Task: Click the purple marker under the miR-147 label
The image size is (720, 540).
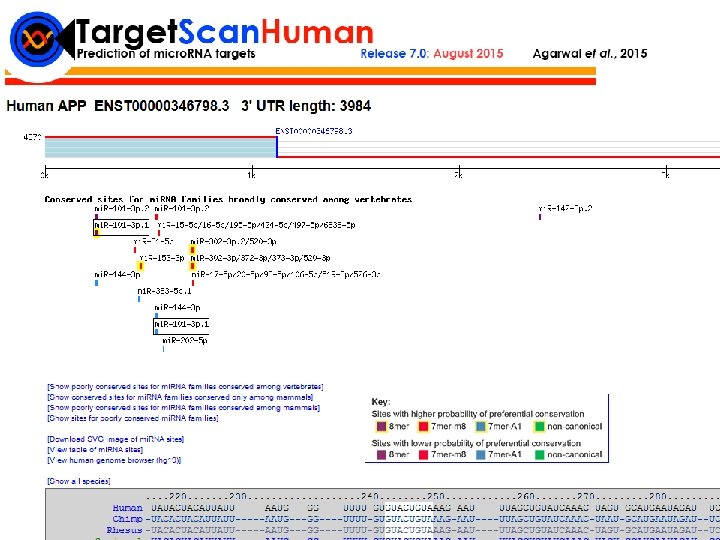Action: point(540,217)
